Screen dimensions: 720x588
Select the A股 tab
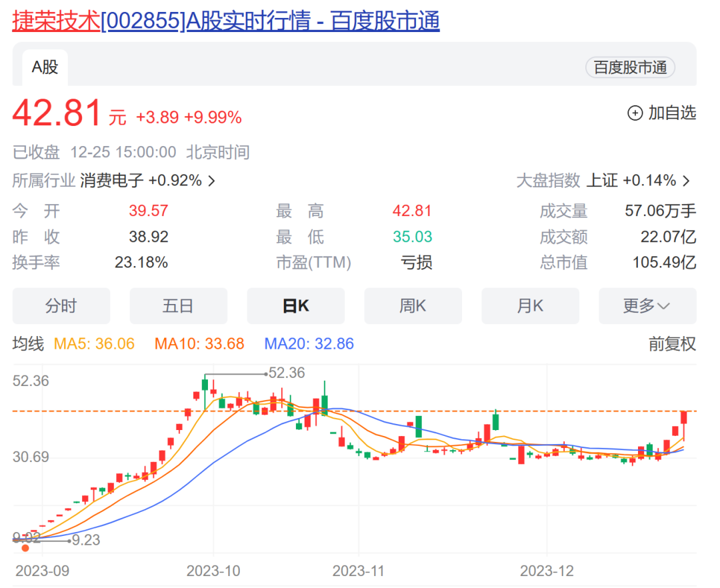point(45,67)
